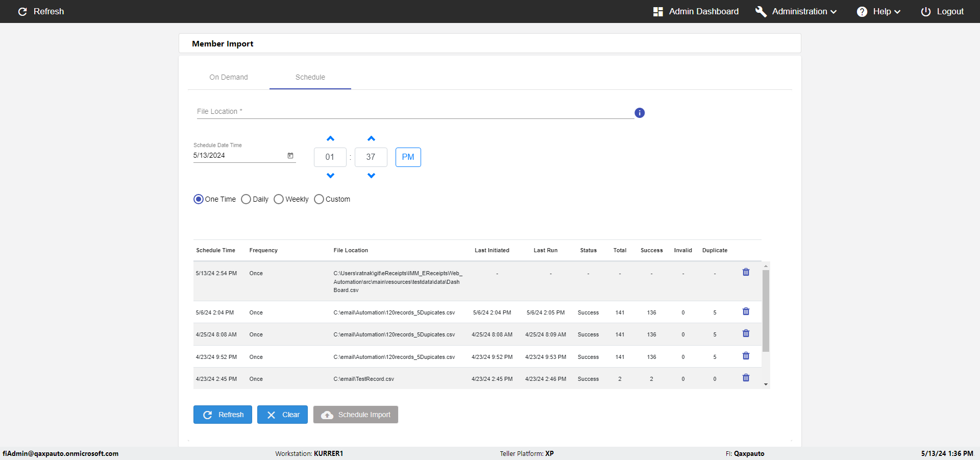
Task: Click the File Location input field
Action: pyautogui.click(x=414, y=112)
